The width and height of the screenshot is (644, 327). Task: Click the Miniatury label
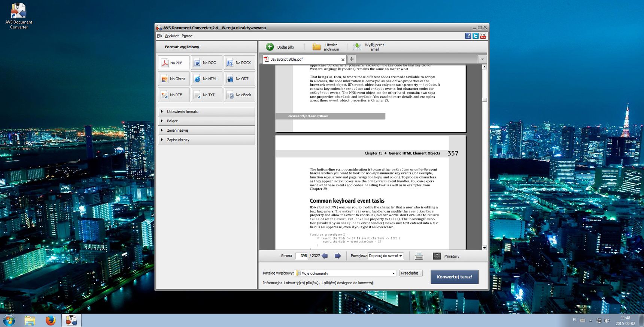point(452,256)
